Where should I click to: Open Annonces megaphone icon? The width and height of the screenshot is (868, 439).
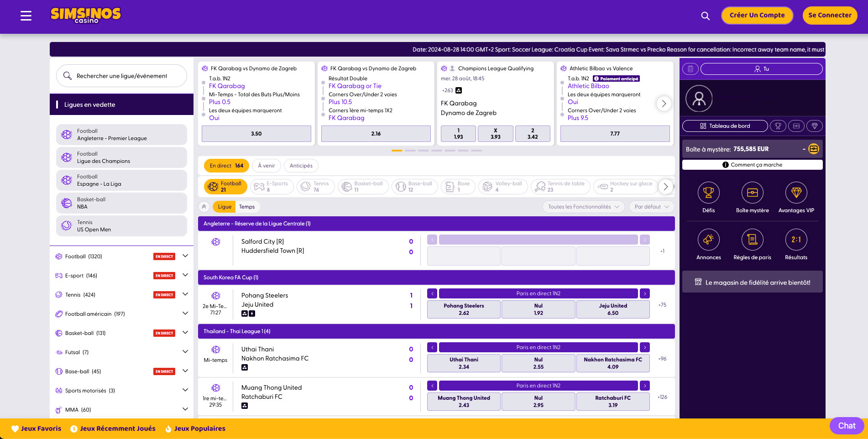(708, 240)
